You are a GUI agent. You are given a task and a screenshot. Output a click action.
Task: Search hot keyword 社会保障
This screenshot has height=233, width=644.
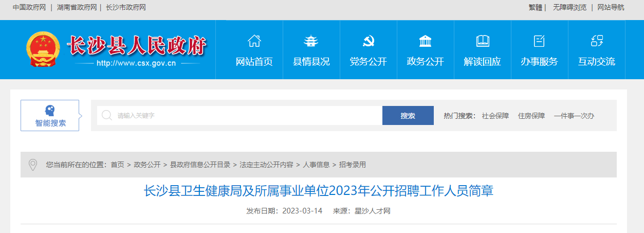pos(495,116)
